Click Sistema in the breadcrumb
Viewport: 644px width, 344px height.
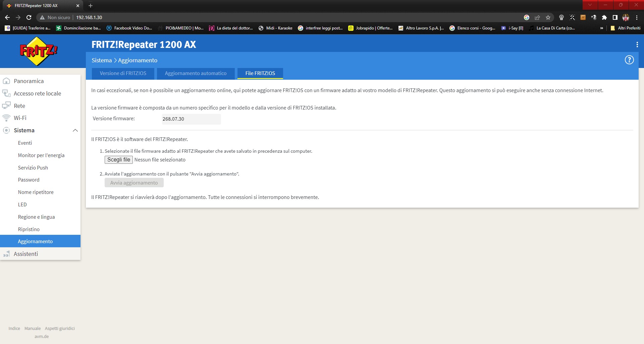coord(102,60)
